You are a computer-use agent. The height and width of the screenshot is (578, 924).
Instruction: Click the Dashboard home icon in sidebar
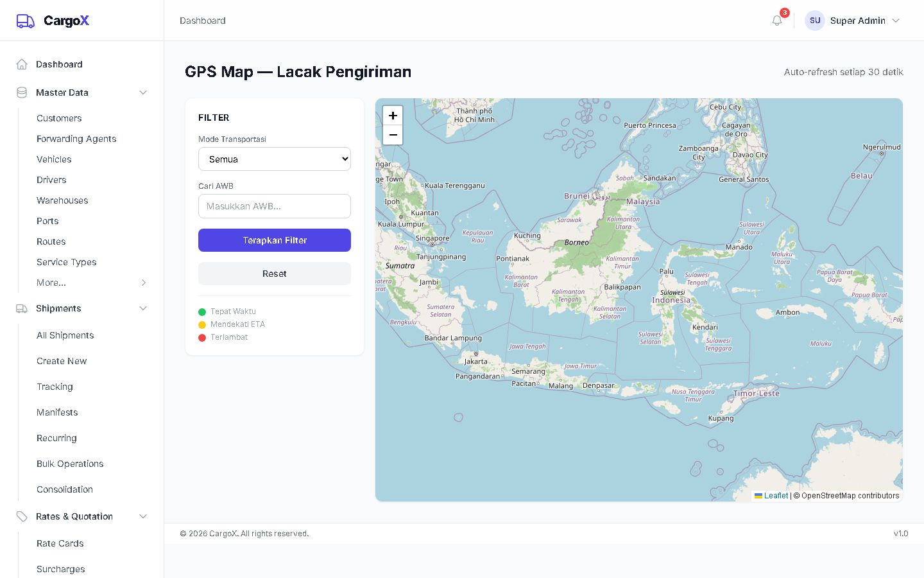22,64
